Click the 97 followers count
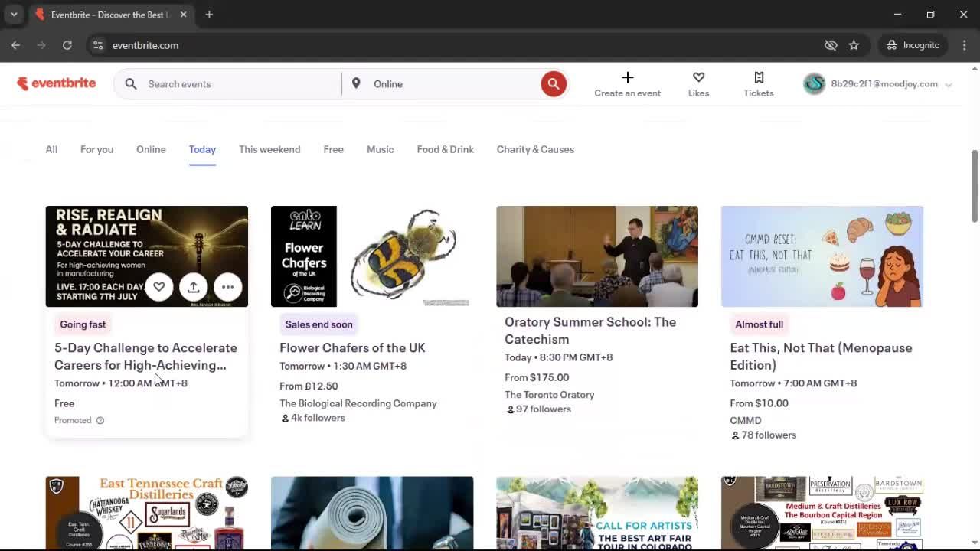 tap(539, 409)
